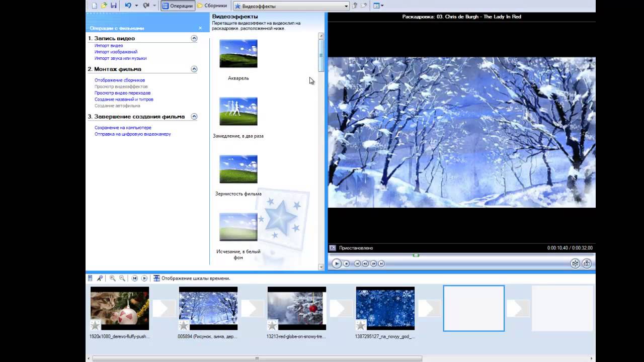Screen dimensions: 644x362
Task: Select the snowy trees clip 005894
Action: pyautogui.click(x=208, y=308)
